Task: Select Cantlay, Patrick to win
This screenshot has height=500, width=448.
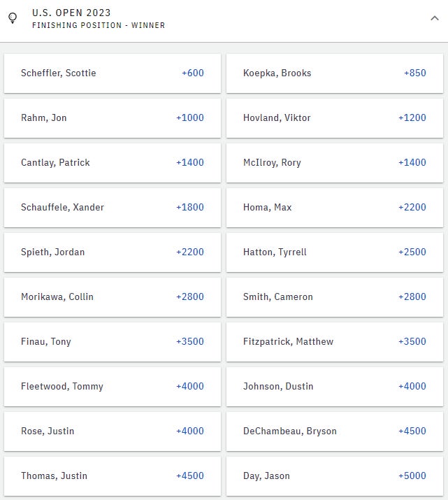Action: 113,163
